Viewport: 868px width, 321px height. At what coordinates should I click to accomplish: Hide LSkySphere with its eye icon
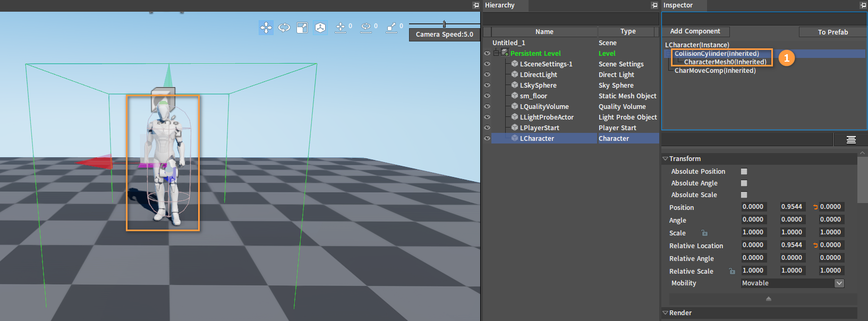[x=487, y=85]
